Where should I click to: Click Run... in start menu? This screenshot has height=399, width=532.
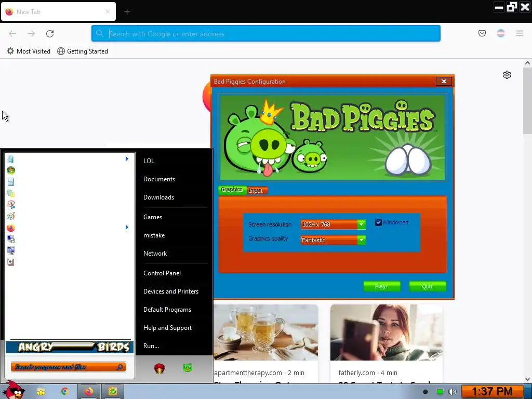(x=151, y=346)
